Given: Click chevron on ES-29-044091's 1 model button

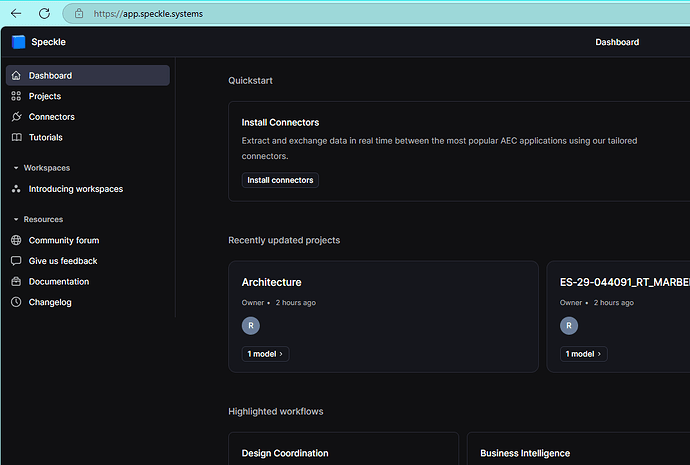Looking at the screenshot, I should tap(599, 354).
